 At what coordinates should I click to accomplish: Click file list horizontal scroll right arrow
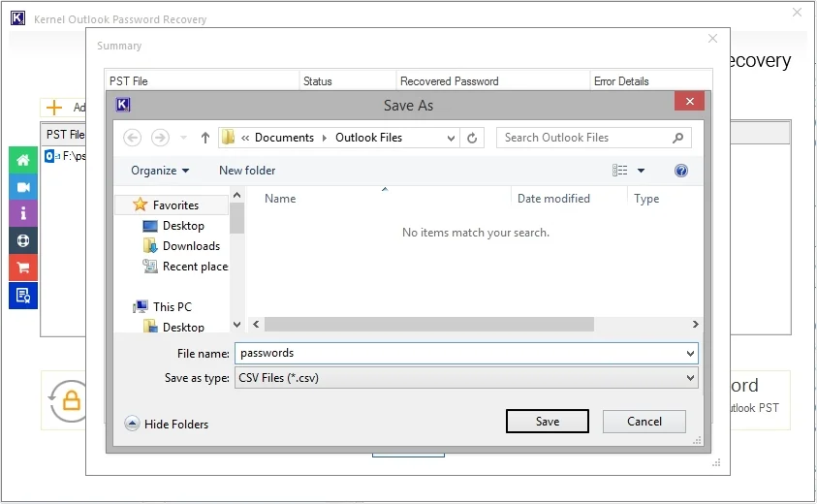click(x=696, y=324)
